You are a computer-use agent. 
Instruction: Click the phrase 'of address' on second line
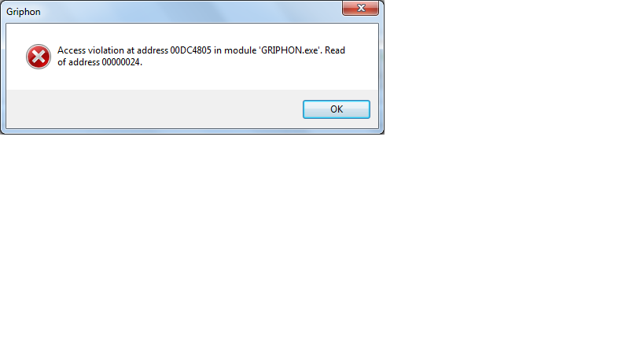tap(79, 62)
